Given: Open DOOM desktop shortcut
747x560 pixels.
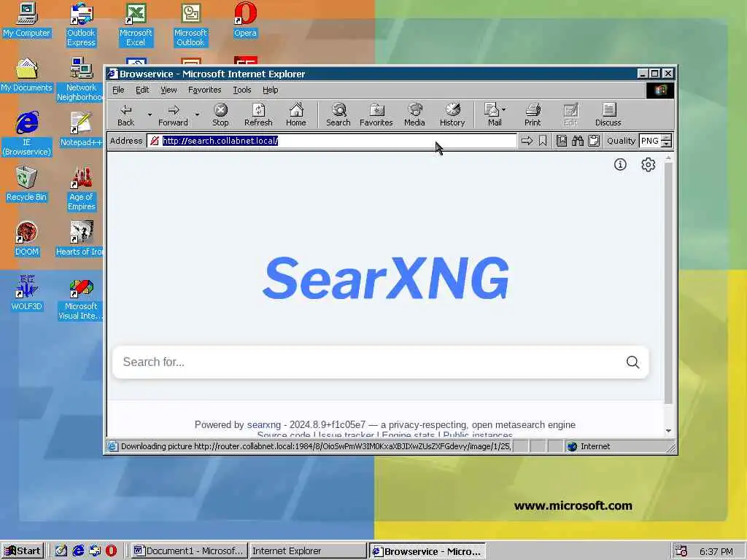Looking at the screenshot, I should click(x=26, y=239).
